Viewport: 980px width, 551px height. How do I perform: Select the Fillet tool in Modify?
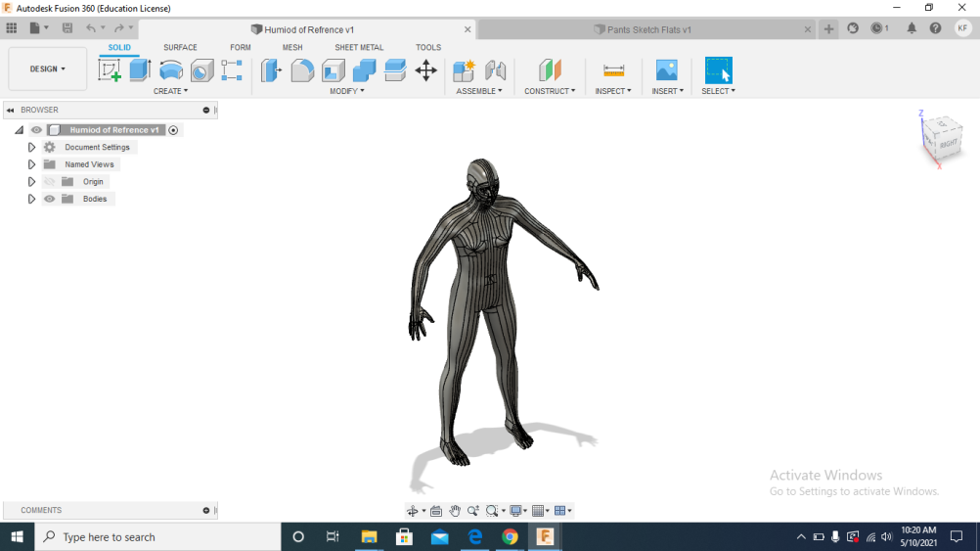[302, 70]
